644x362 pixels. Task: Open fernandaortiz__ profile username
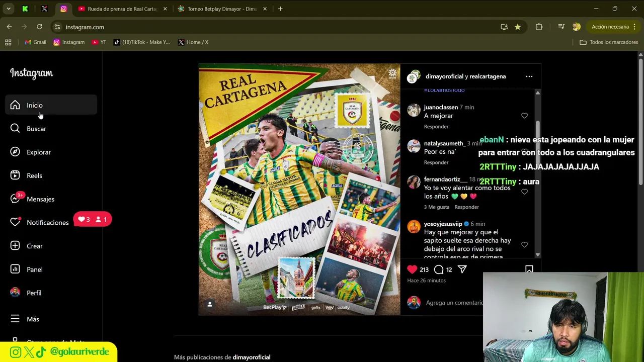point(446,179)
